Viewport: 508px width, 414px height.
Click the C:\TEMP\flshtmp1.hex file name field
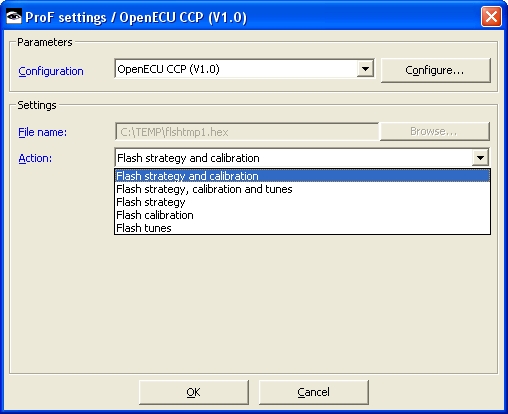tap(247, 132)
